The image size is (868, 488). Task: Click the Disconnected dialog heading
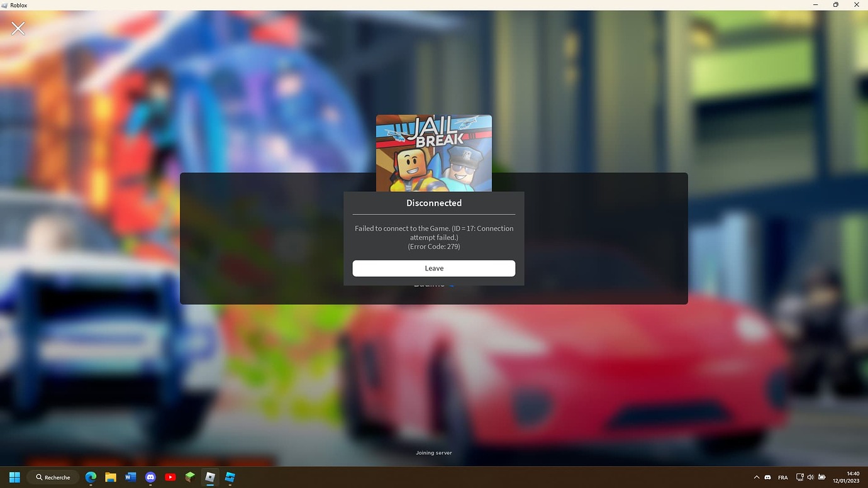tap(434, 203)
